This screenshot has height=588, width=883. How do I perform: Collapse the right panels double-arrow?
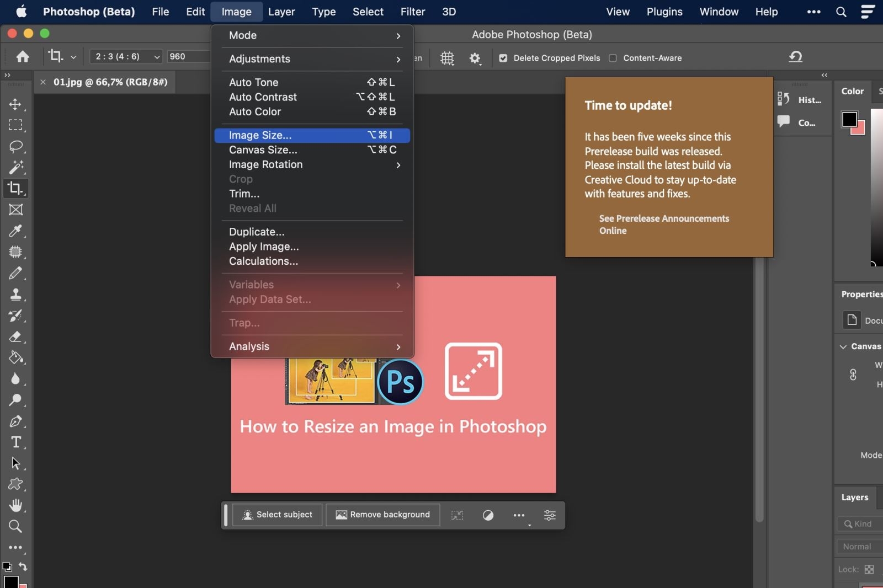click(825, 75)
